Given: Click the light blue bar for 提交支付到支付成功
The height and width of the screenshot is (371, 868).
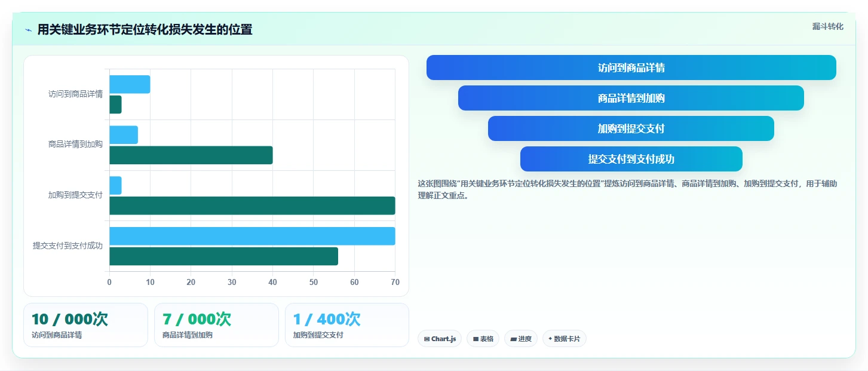Looking at the screenshot, I should click(252, 236).
